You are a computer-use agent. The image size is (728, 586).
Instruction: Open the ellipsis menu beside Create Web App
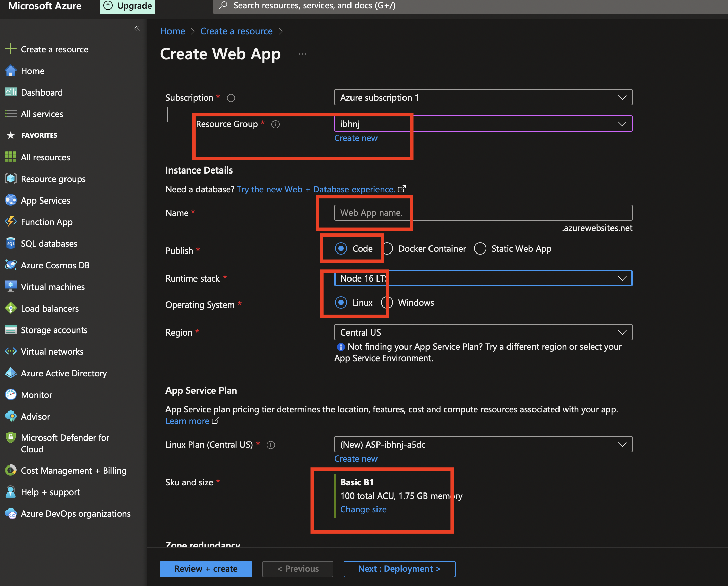[303, 54]
